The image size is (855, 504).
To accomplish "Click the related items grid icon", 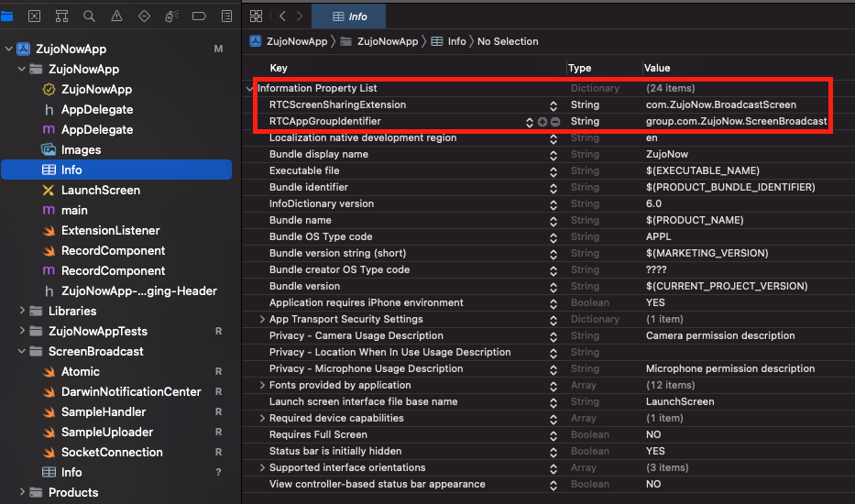I will (x=257, y=16).
